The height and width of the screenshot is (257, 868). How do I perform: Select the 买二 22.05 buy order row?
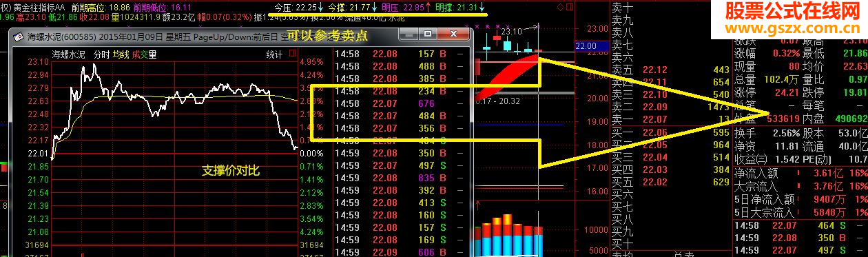point(670,145)
